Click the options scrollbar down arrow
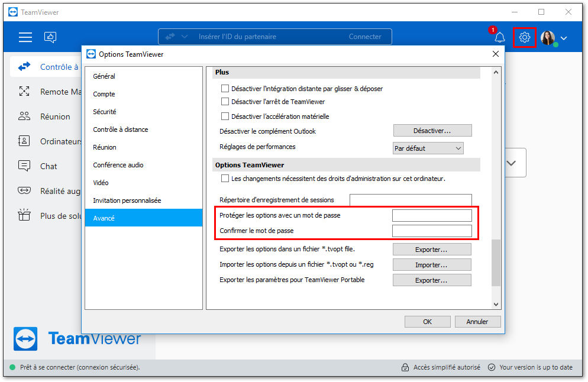 [x=496, y=305]
